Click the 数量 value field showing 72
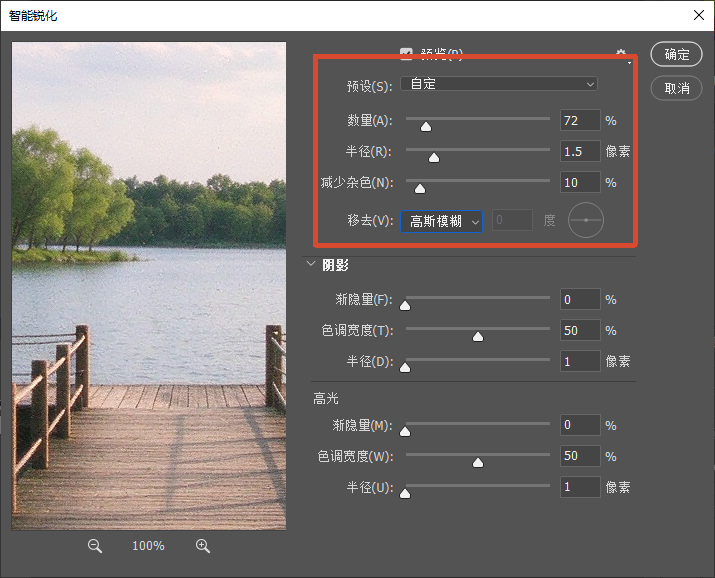 click(x=580, y=120)
